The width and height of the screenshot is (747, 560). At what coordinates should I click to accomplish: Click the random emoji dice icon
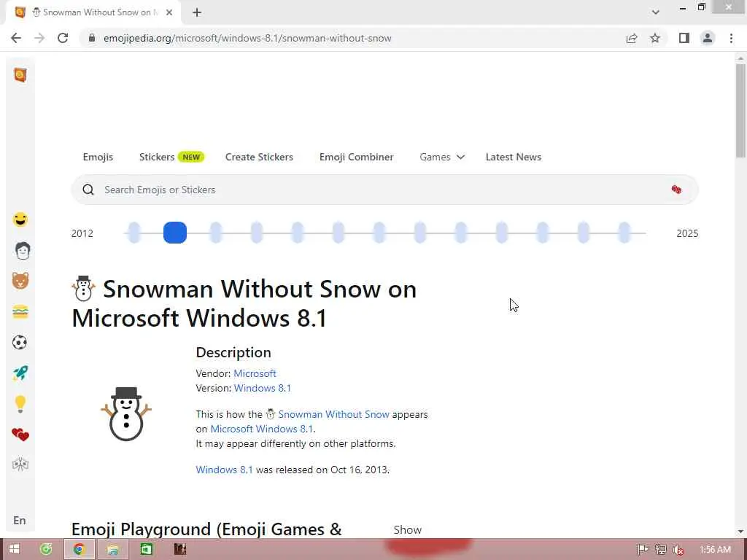click(676, 190)
